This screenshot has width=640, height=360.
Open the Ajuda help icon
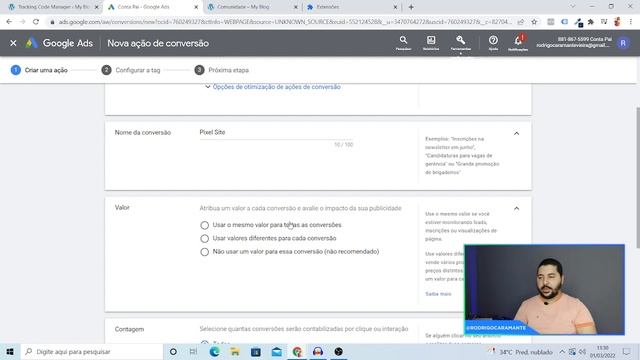tap(493, 42)
